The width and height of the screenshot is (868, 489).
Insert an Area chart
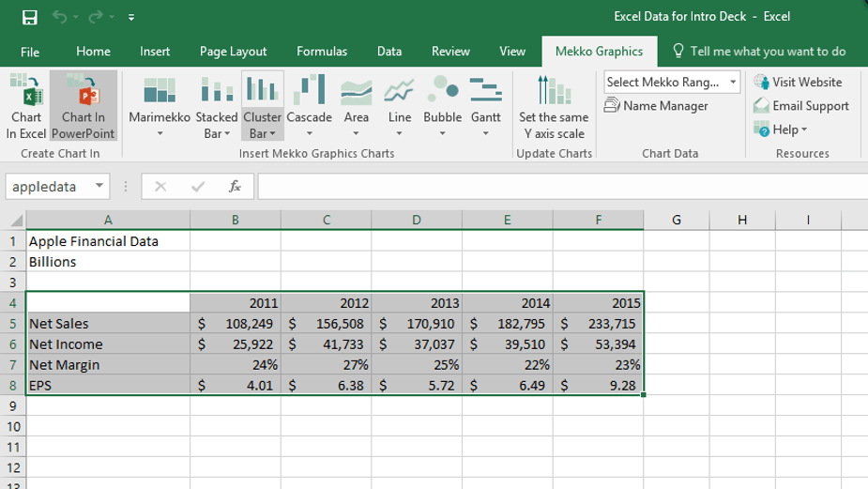click(x=357, y=105)
